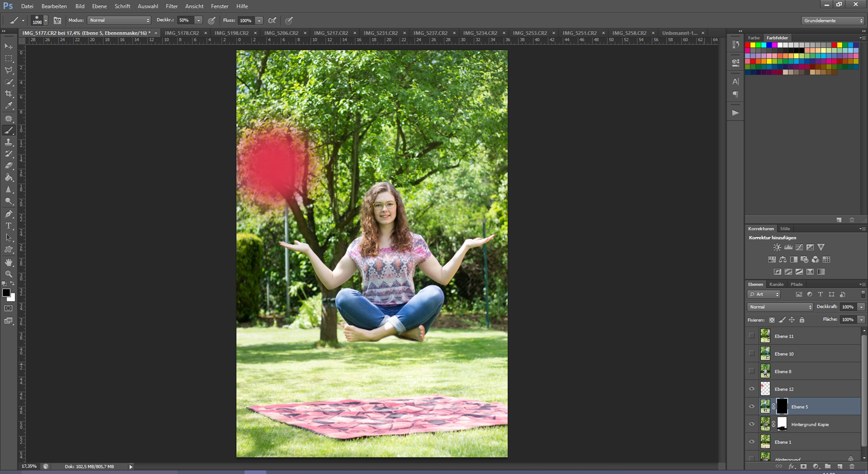Select the Lasso tool
Screen dimensions: 868x474
9,70
